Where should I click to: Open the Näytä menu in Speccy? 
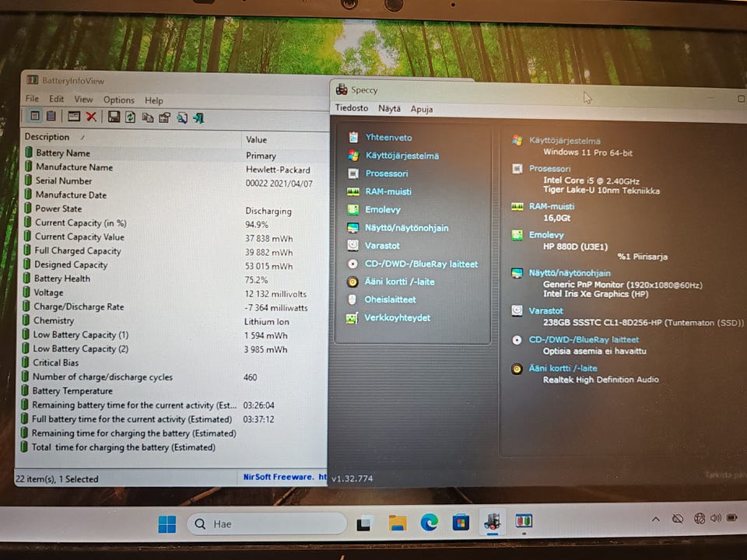pos(389,109)
